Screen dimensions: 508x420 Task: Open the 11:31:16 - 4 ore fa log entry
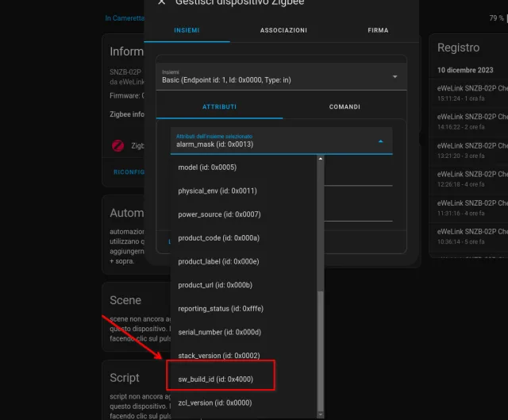coord(472,208)
